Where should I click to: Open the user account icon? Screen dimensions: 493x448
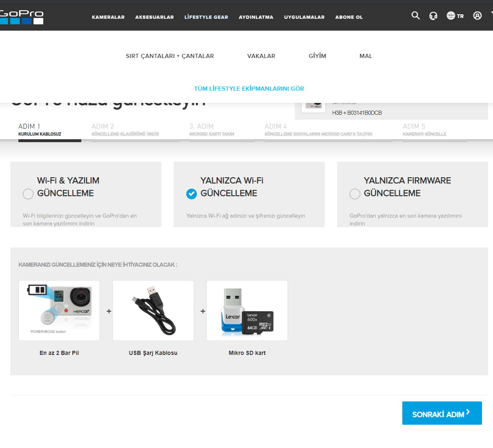pos(477,16)
